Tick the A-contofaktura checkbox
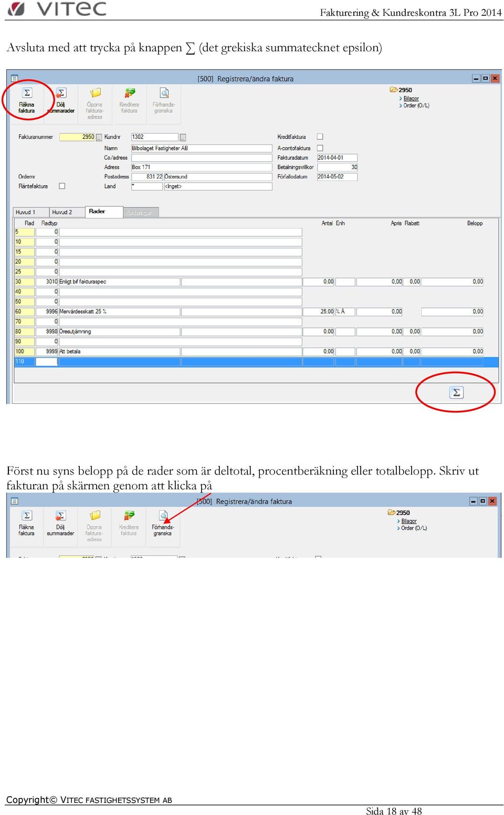 click(x=320, y=148)
